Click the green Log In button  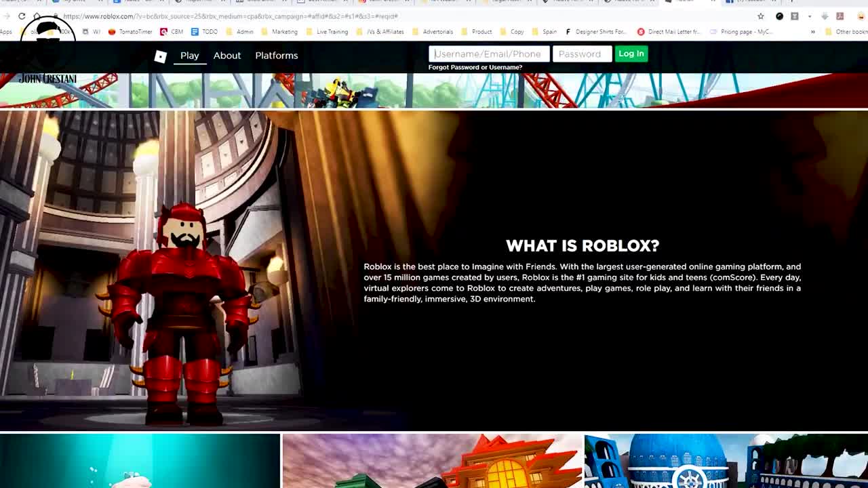[x=631, y=54]
